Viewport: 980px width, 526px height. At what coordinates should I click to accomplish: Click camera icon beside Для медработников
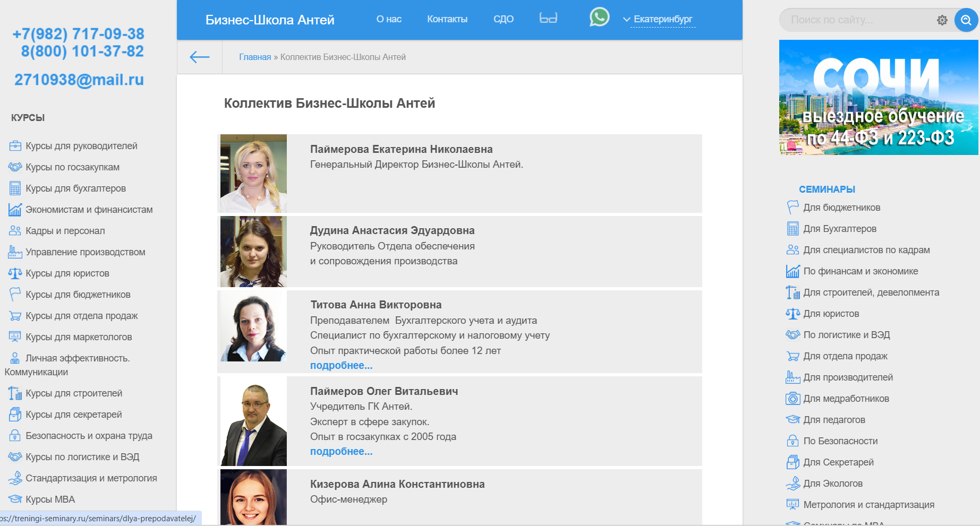click(792, 399)
